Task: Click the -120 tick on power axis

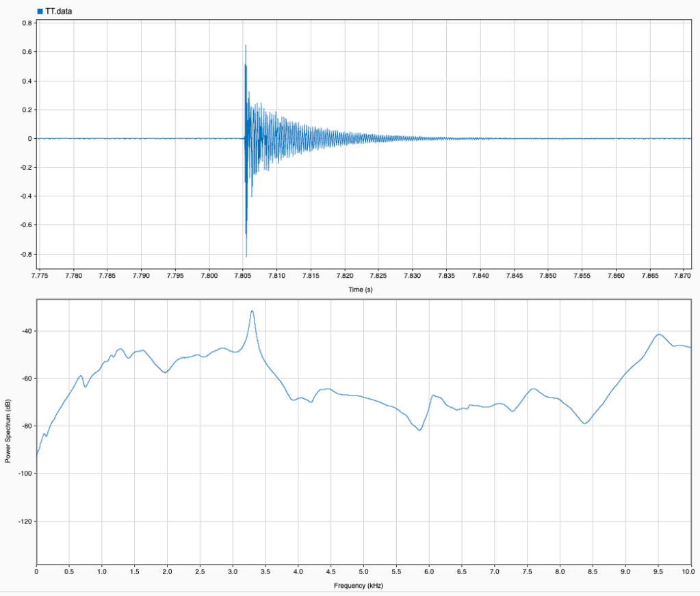Action: 23,521
